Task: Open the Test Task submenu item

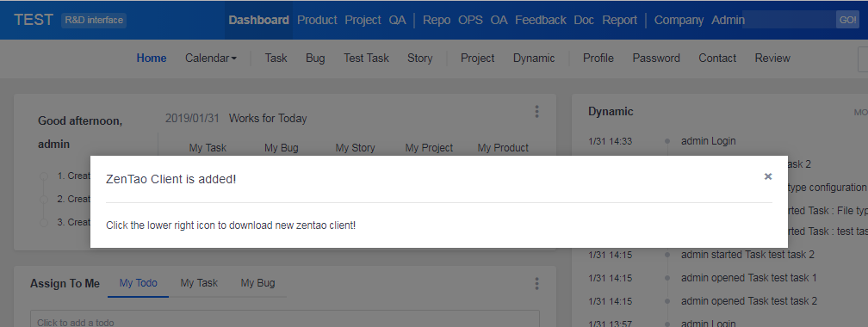Action: [366, 59]
